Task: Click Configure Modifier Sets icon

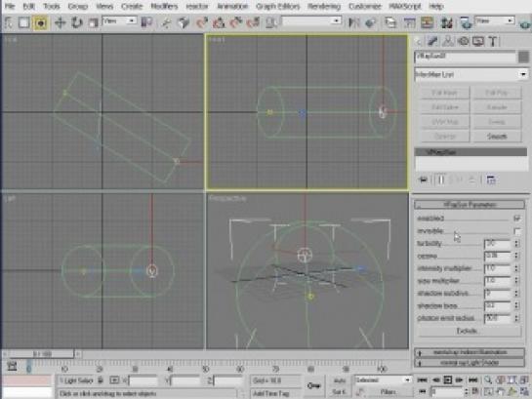Action: pos(491,180)
